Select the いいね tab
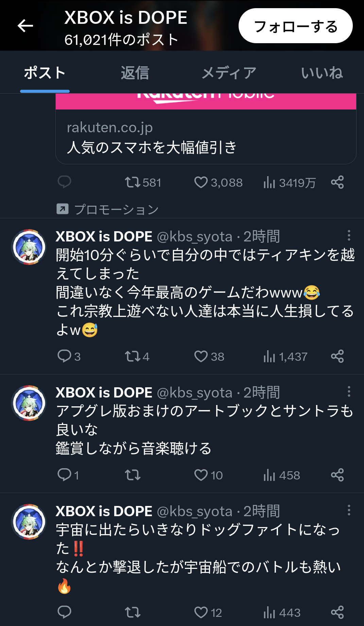364x626 pixels. (x=322, y=73)
